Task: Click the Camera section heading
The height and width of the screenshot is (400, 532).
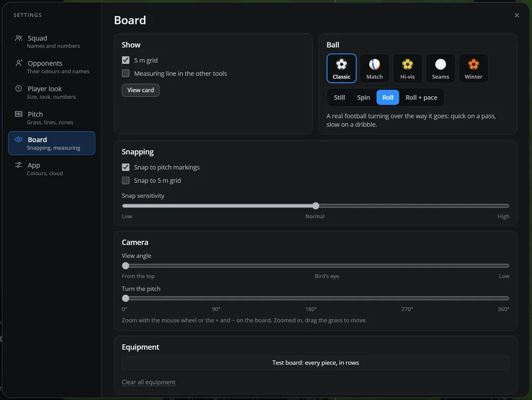Action: pyautogui.click(x=135, y=242)
